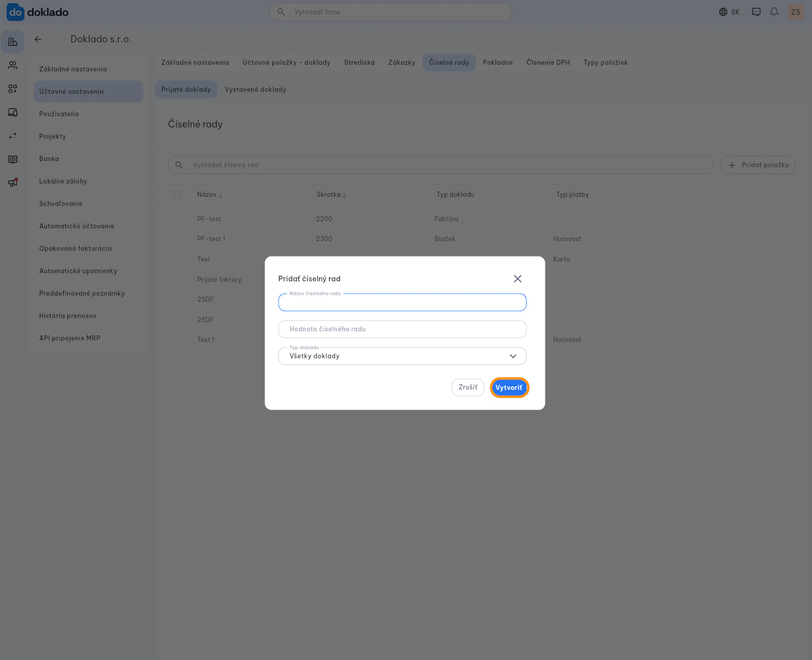Open Opakovaná fakturácia in the side menu

coord(88,249)
